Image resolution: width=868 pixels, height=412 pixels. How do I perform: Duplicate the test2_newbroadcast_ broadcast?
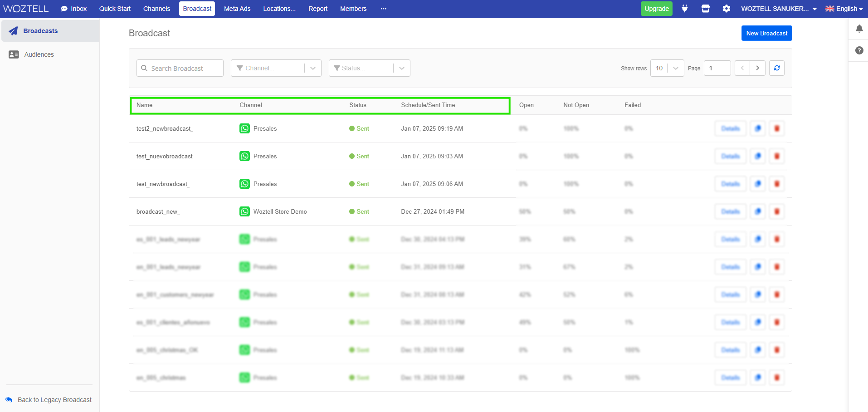(x=757, y=128)
